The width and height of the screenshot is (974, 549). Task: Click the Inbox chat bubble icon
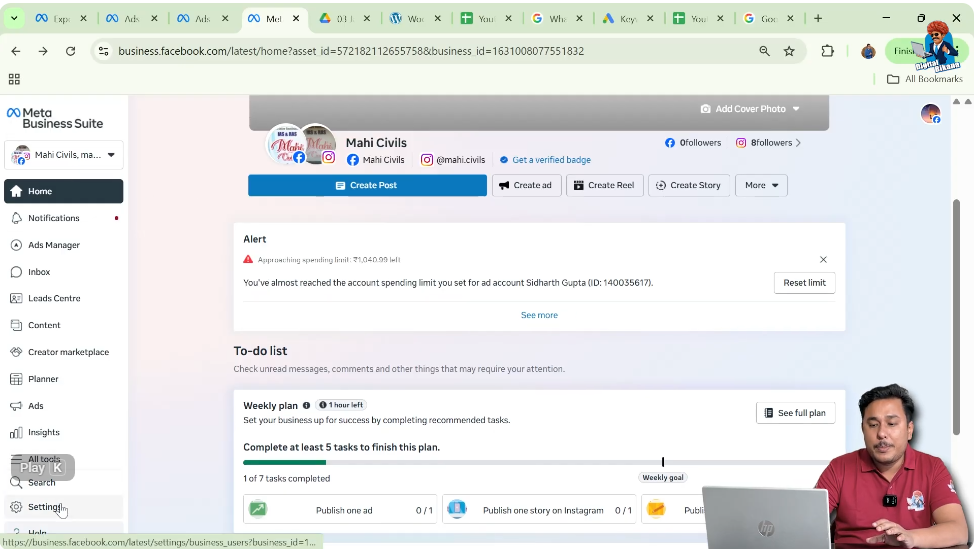click(x=16, y=271)
